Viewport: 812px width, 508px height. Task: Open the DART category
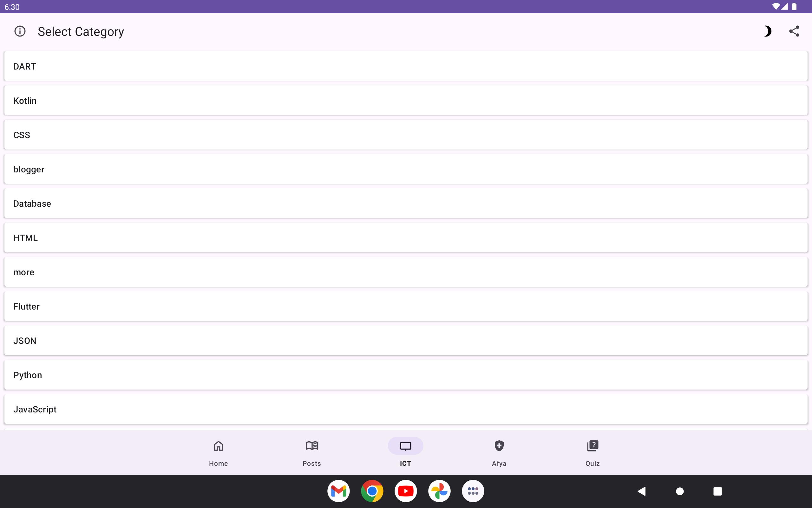pos(406,66)
